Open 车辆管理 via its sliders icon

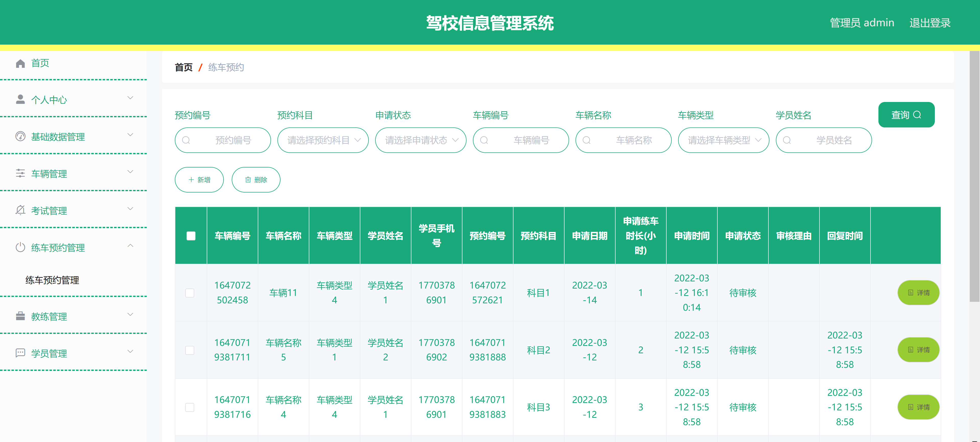click(20, 173)
